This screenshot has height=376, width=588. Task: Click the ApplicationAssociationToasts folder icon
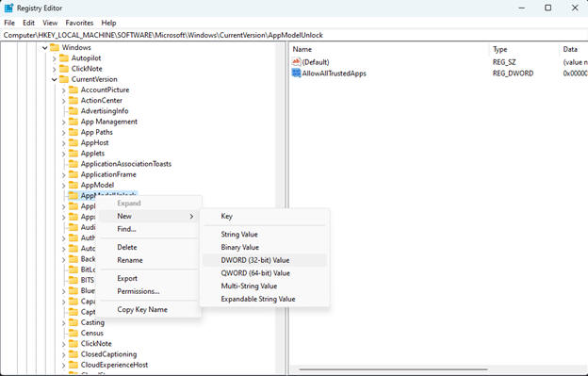coord(73,164)
